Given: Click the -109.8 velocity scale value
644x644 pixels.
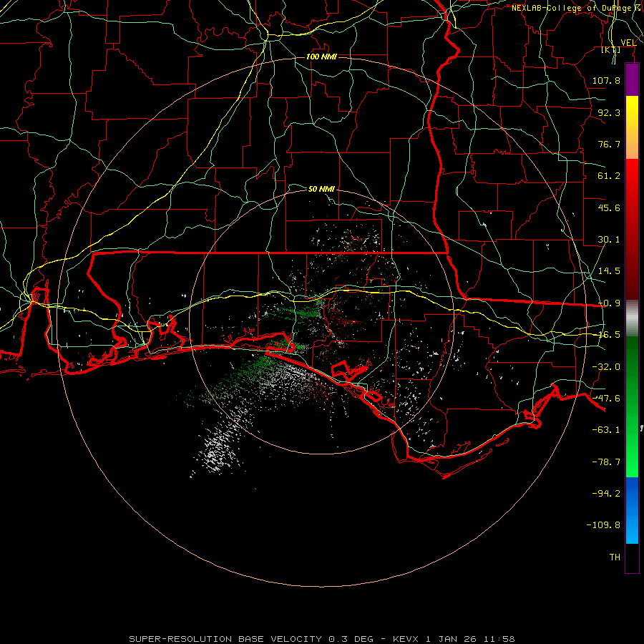Looking at the screenshot, I should (x=603, y=525).
